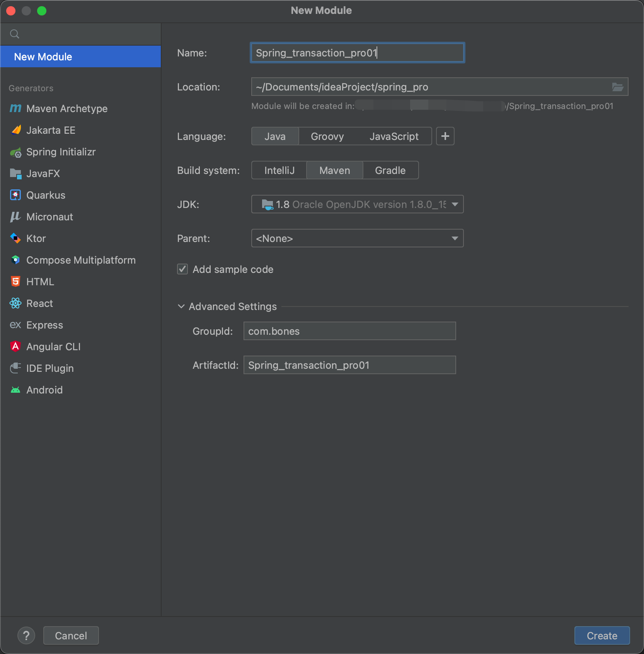
Task: Uncheck Add sample code checkbox
Action: click(x=182, y=269)
